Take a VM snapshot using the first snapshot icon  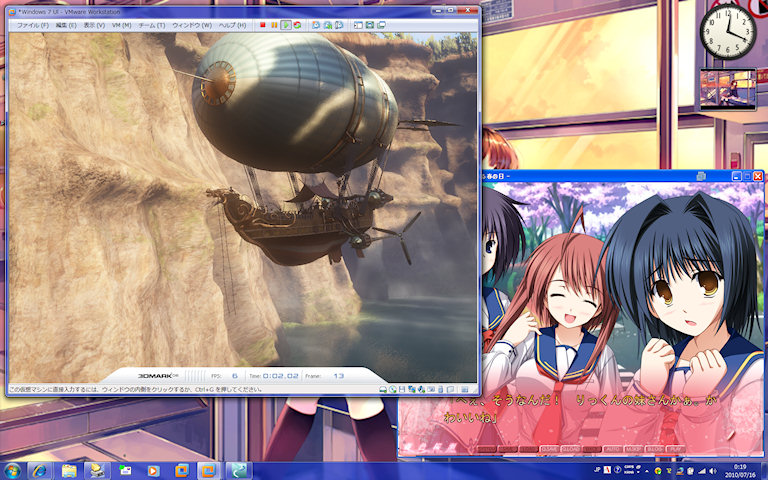coord(316,25)
